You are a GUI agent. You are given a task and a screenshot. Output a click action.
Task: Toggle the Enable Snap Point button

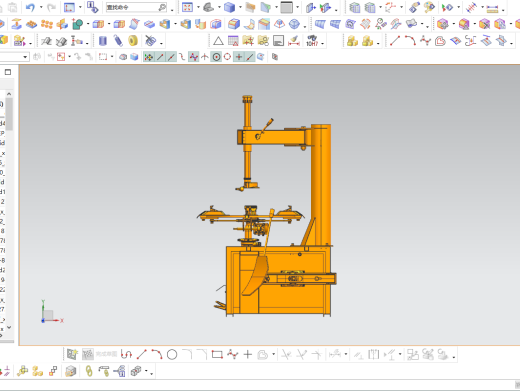click(x=148, y=57)
